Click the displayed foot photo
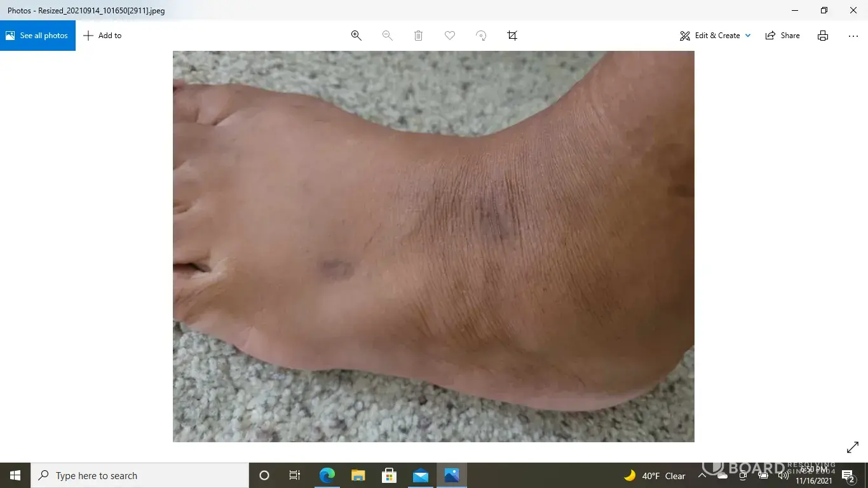868x488 pixels. [x=433, y=247]
